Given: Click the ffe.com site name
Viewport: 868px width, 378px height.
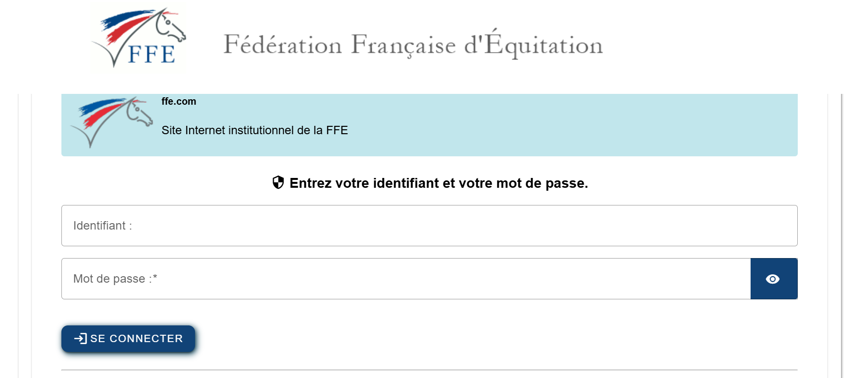Looking at the screenshot, I should click(179, 101).
